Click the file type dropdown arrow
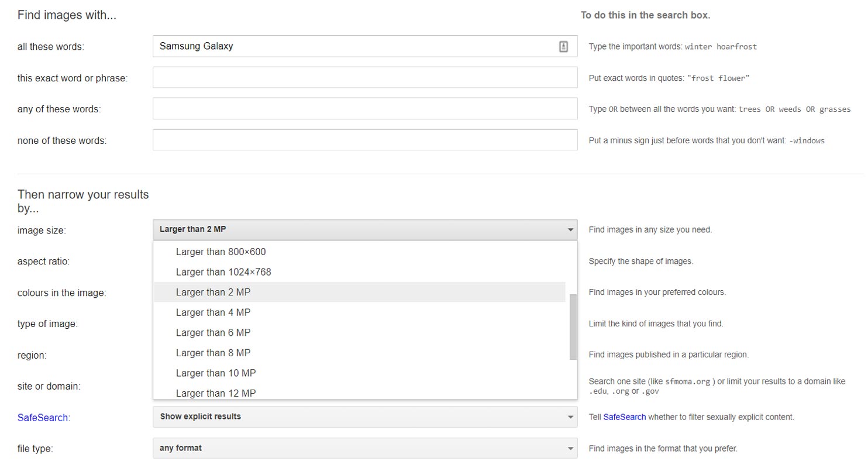This screenshot has width=868, height=468. click(570, 449)
